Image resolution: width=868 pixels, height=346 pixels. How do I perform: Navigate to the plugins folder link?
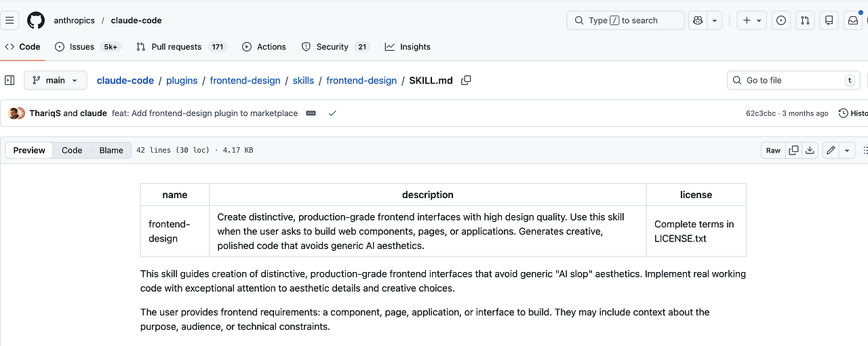(182, 80)
